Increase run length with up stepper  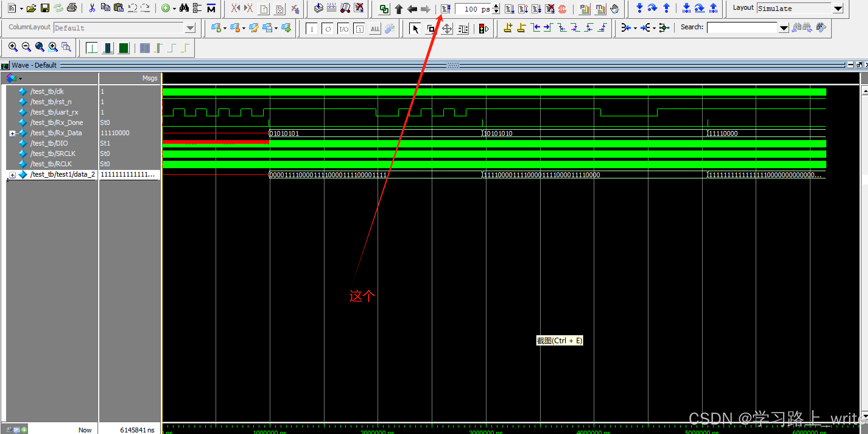496,6
